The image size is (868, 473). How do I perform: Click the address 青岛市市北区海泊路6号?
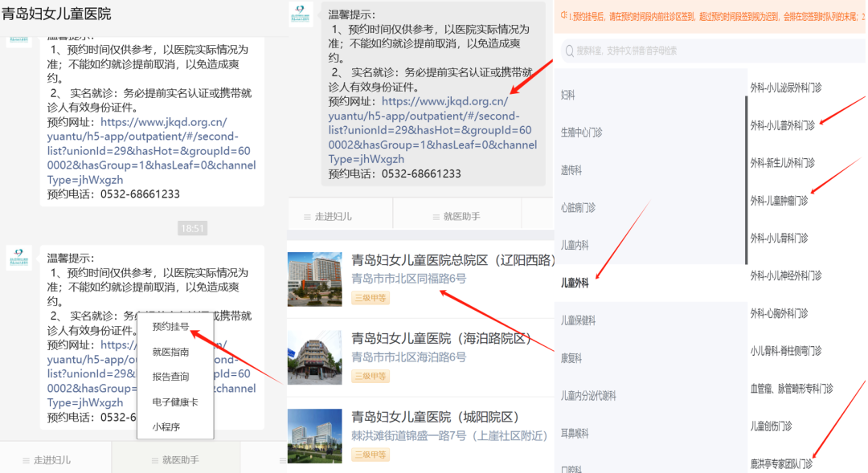pos(408,357)
